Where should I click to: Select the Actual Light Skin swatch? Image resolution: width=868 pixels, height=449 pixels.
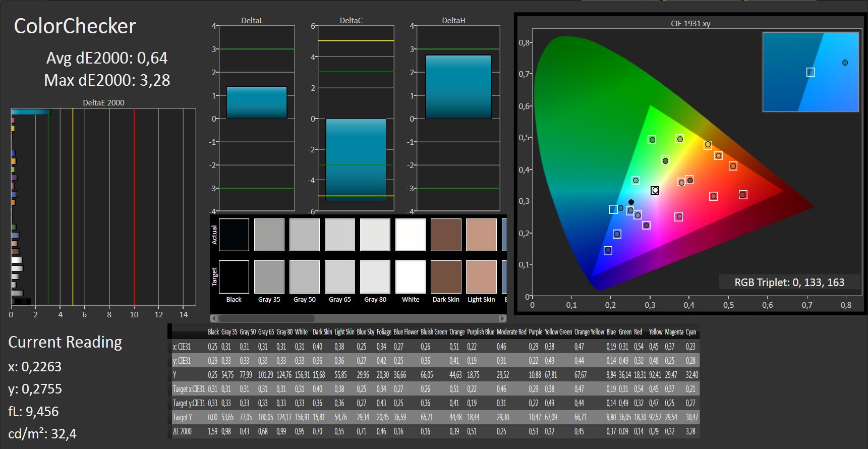pyautogui.click(x=481, y=235)
